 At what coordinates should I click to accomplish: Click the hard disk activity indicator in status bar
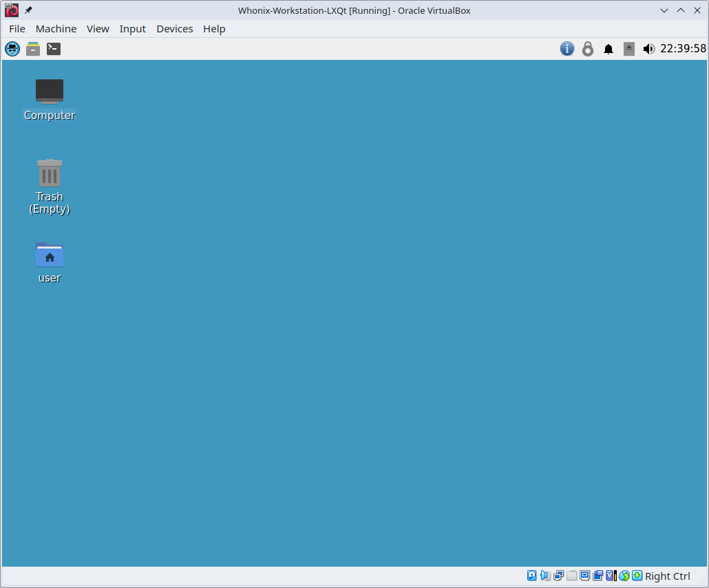531,576
